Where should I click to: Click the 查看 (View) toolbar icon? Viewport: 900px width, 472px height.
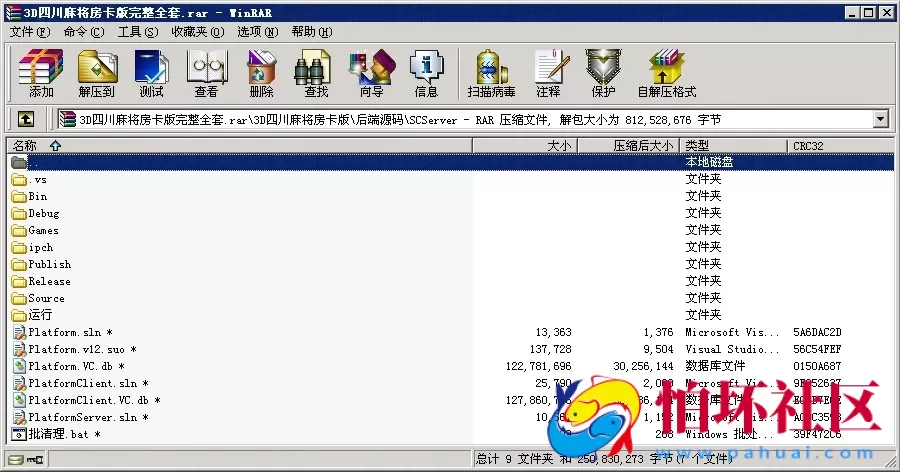tap(206, 73)
